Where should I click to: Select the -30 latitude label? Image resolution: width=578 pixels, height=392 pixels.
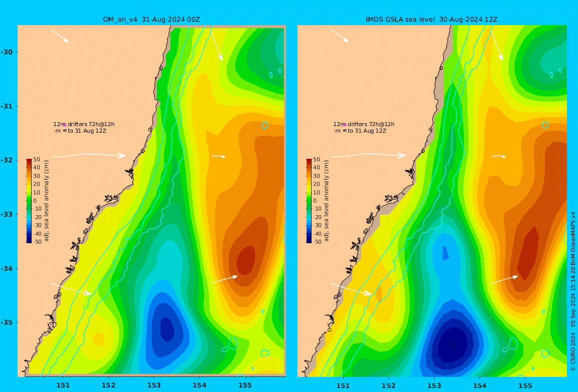tap(6, 52)
